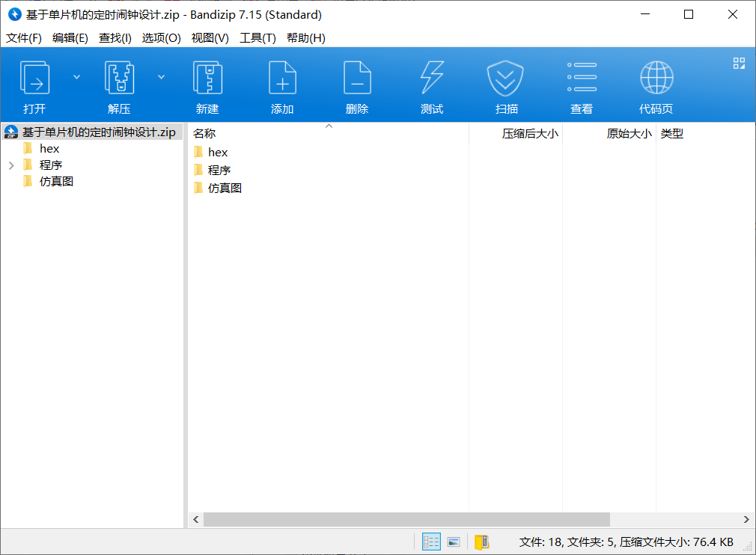Click the 程序 name in file list
The image size is (756, 555).
click(219, 170)
